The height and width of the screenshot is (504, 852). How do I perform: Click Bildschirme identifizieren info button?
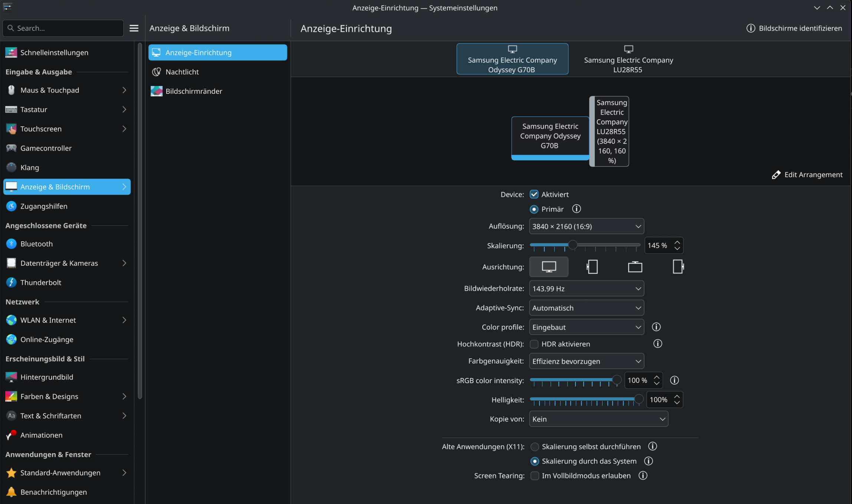pos(794,28)
